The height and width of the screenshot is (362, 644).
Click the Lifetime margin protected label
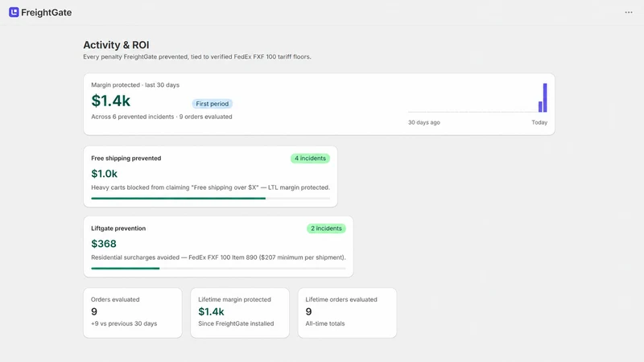(234, 299)
